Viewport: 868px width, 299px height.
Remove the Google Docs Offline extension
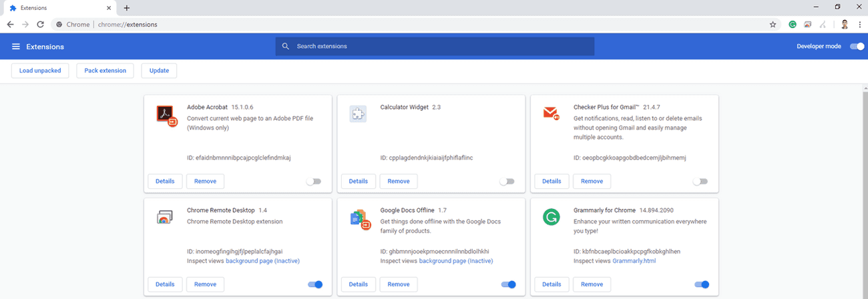[399, 284]
